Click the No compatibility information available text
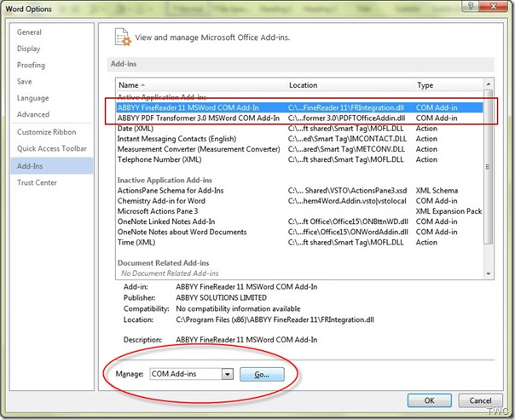This screenshot has width=515, height=420. tap(238, 308)
